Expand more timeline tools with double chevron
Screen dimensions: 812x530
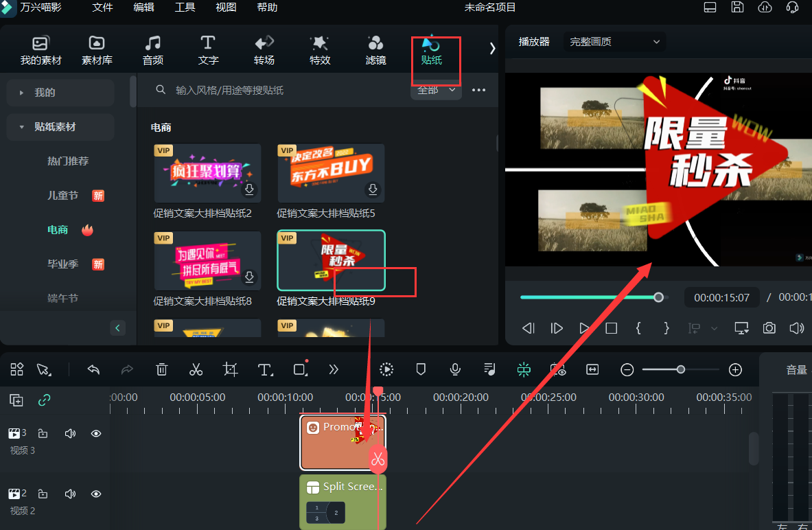[x=334, y=369]
